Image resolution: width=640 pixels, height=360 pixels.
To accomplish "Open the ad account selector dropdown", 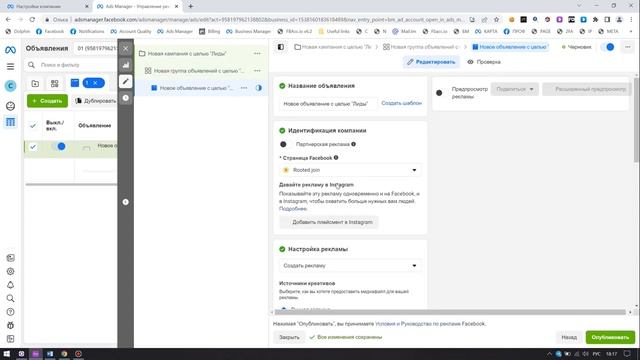I will (96, 48).
